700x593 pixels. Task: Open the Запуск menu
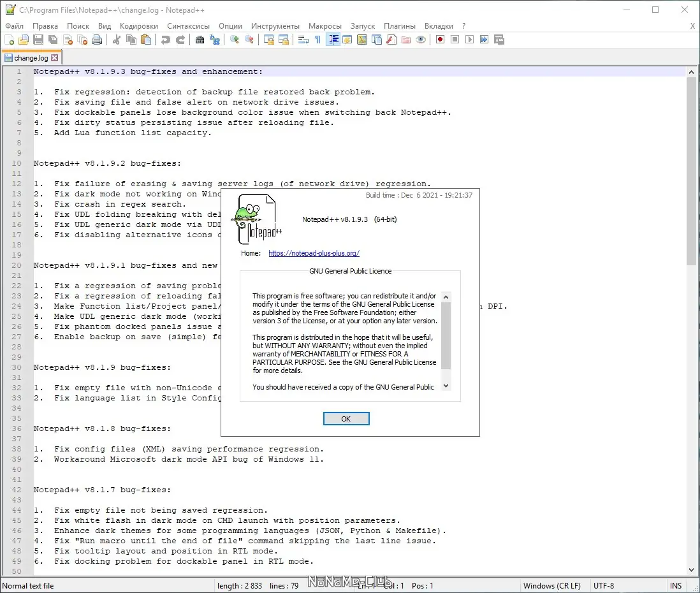363,26
